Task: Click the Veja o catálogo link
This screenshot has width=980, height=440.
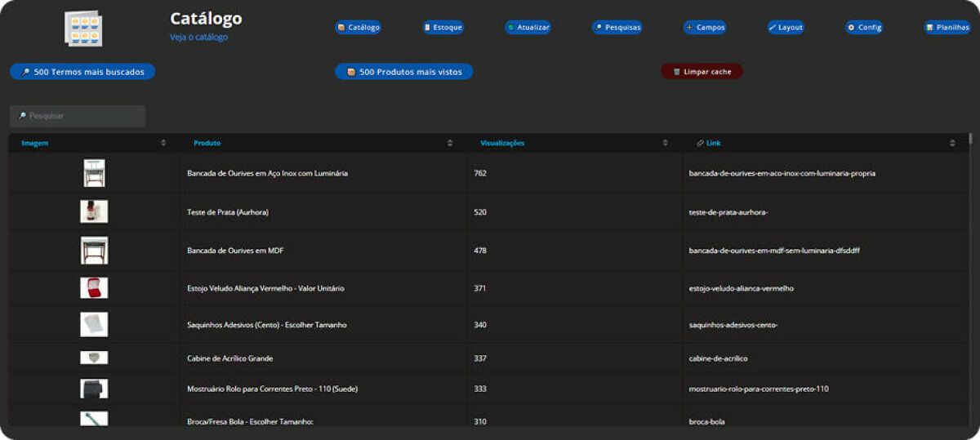Action: click(x=198, y=38)
